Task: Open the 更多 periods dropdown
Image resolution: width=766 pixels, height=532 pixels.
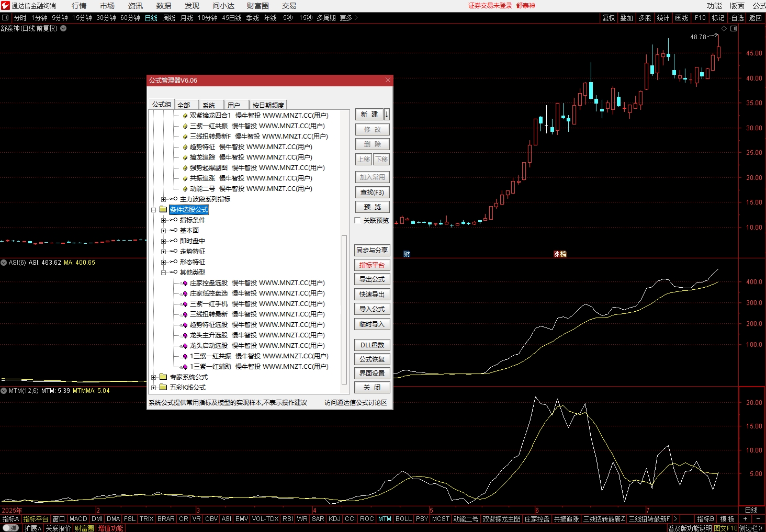Action: [348, 18]
